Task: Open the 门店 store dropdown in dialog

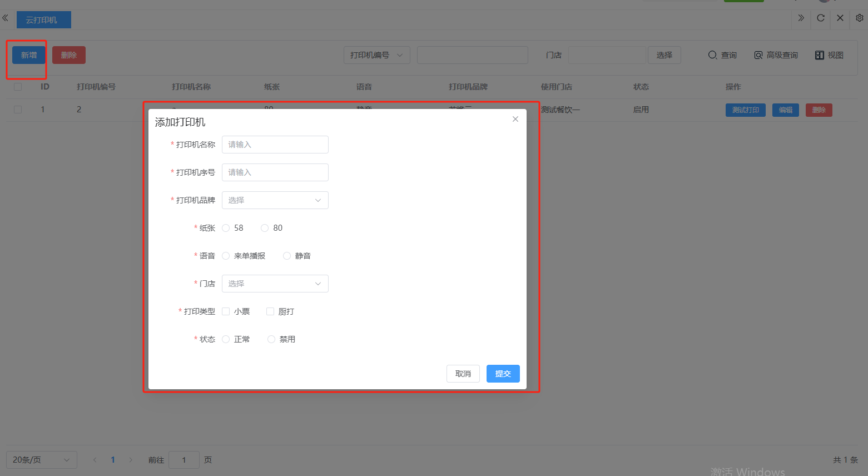Action: 275,284
